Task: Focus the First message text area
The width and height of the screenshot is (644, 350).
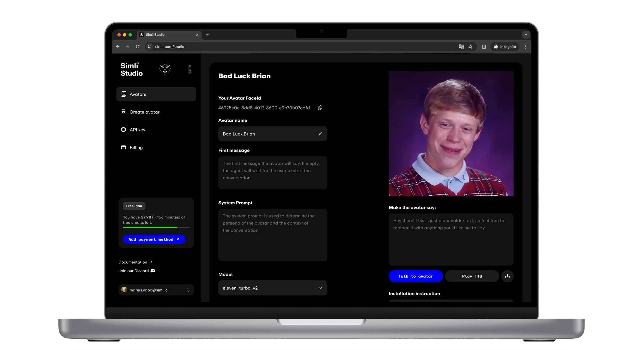Action: click(x=273, y=173)
